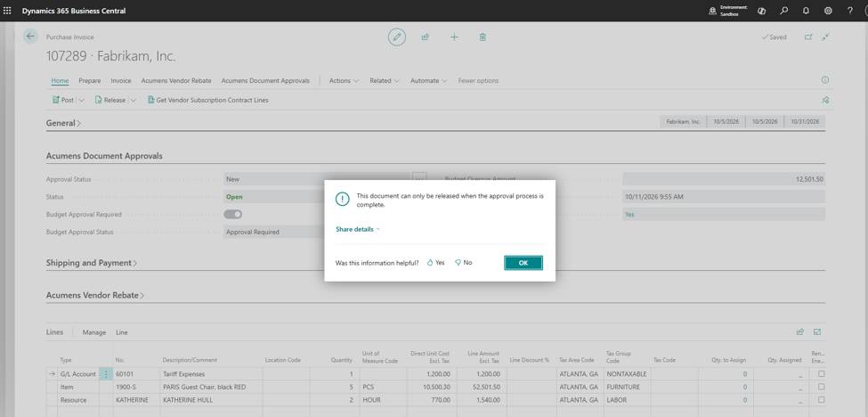This screenshot has width=868, height=417.
Task: Select the Prepare tab
Action: (90, 81)
